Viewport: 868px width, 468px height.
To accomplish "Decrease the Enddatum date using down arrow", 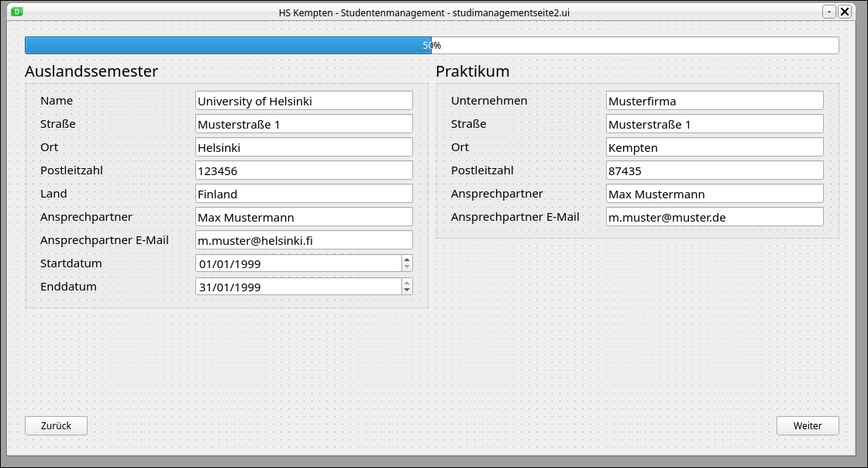I will (x=407, y=291).
